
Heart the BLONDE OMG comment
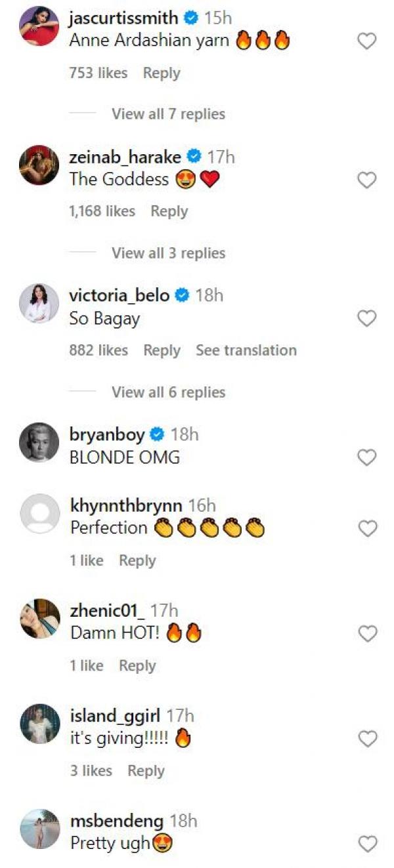click(366, 457)
